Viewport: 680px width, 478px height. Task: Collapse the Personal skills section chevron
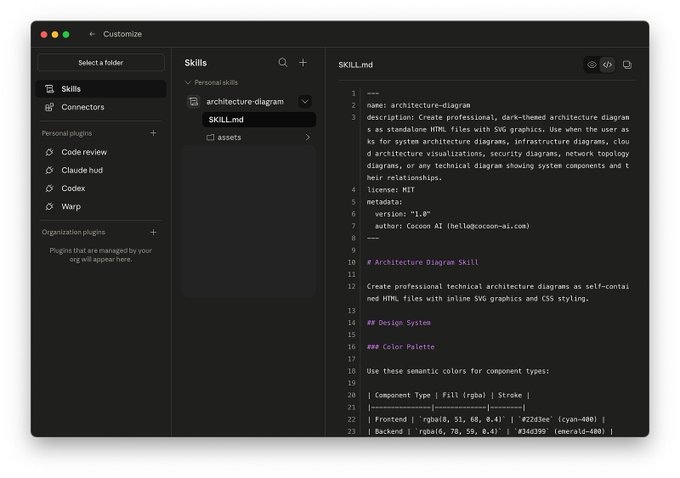pos(188,82)
